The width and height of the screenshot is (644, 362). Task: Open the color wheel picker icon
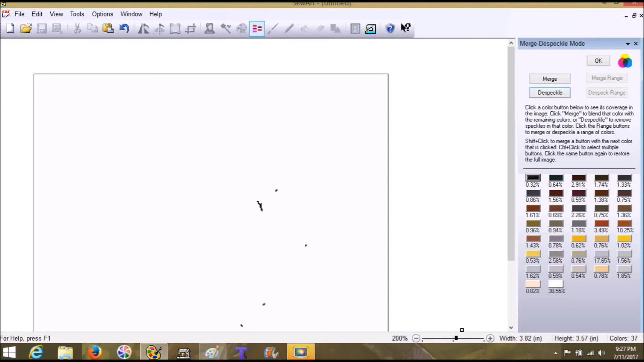coord(624,61)
